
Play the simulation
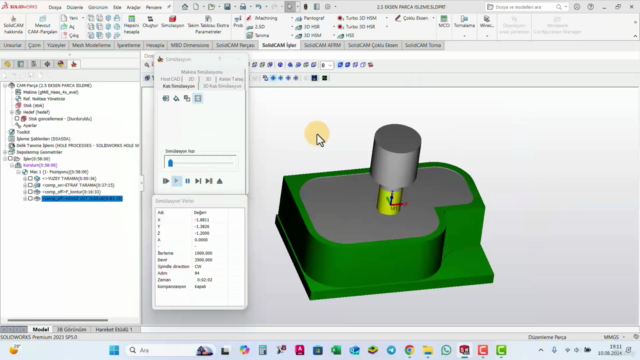[x=176, y=181]
